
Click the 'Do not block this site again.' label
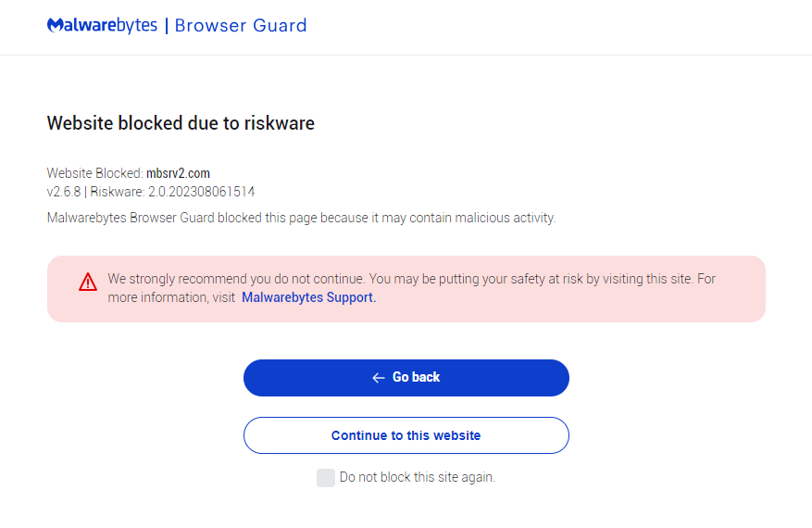(417, 478)
